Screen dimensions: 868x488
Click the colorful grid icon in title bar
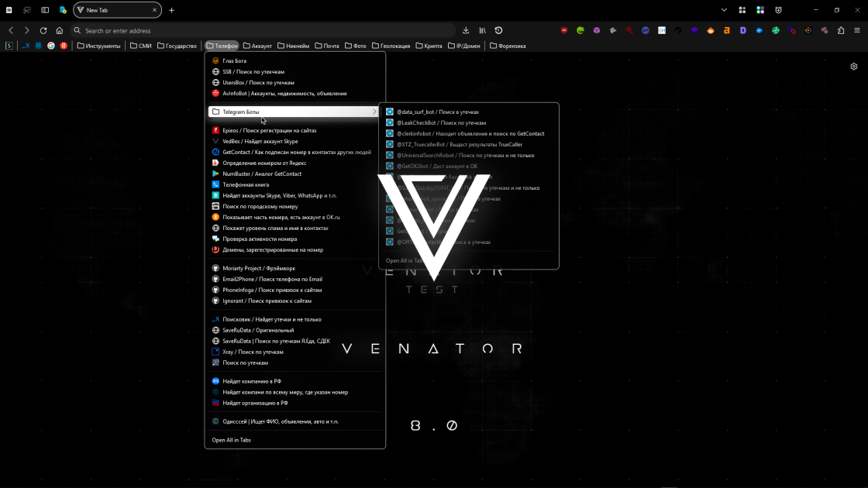click(760, 10)
